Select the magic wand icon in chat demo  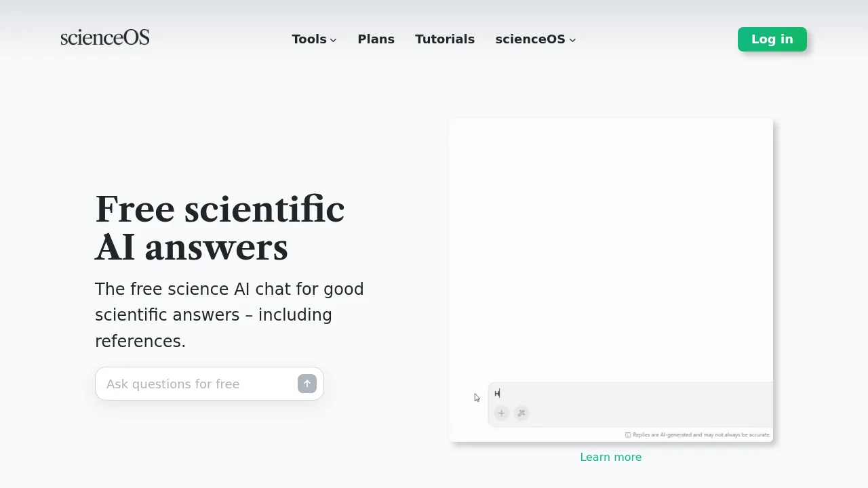521,413
